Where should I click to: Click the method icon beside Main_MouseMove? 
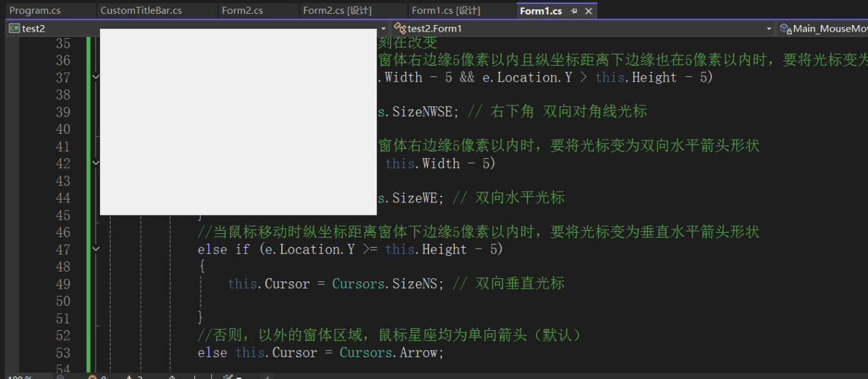click(785, 28)
